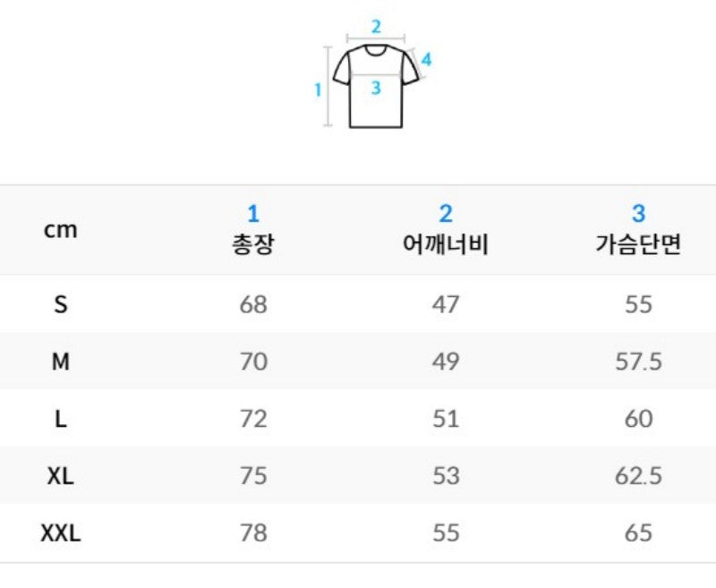The image size is (716, 588).
Task: Select the XL size row label
Action: tap(61, 476)
